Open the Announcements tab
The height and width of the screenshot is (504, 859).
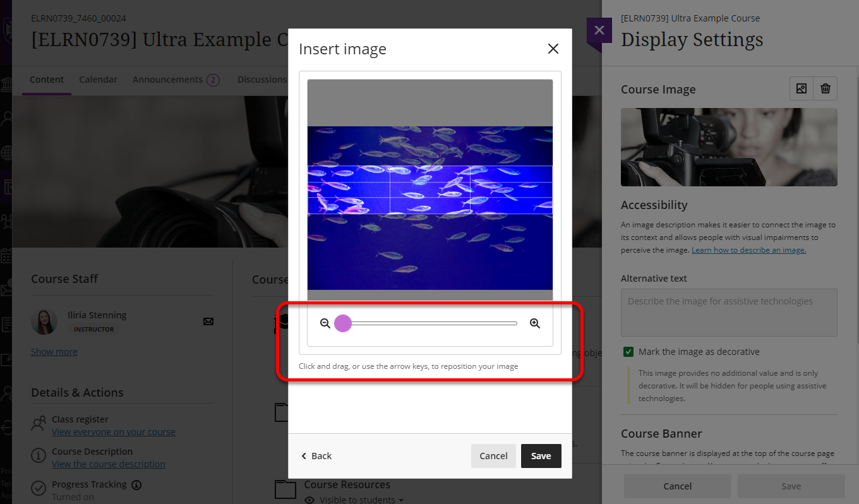pyautogui.click(x=176, y=80)
